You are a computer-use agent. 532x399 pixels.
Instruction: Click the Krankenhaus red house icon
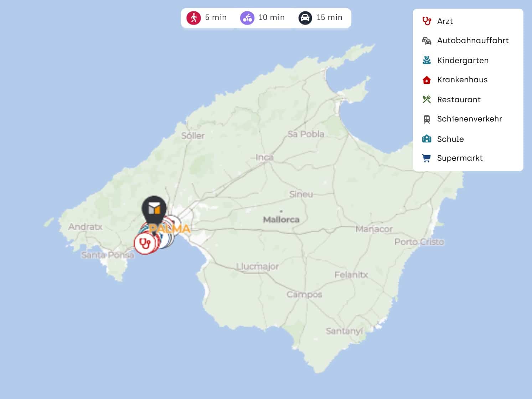[427, 80]
